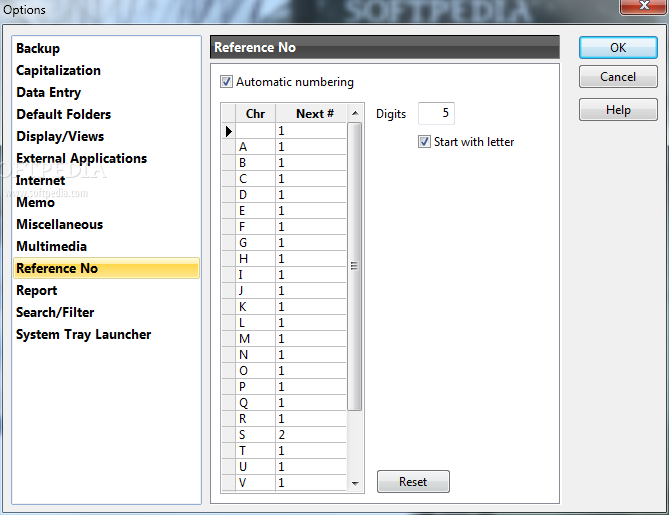The width and height of the screenshot is (669, 515).
Task: Confirm settings with the OK button
Action: click(618, 47)
